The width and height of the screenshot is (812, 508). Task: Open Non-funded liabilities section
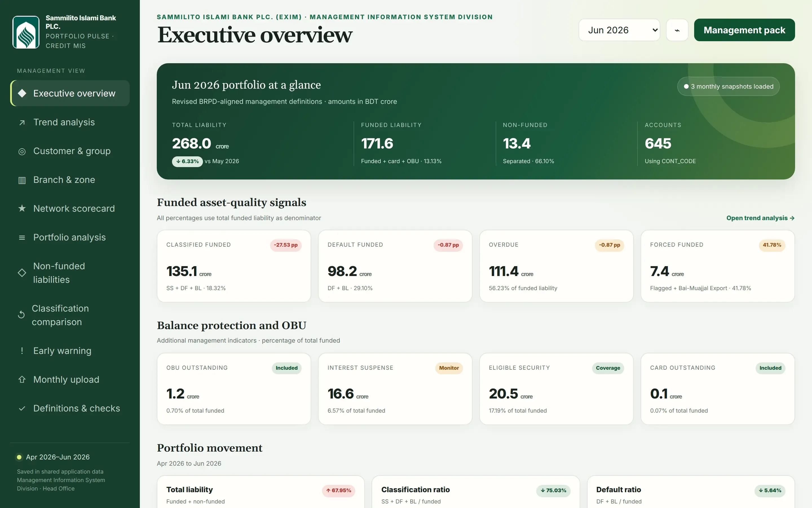coord(70,273)
